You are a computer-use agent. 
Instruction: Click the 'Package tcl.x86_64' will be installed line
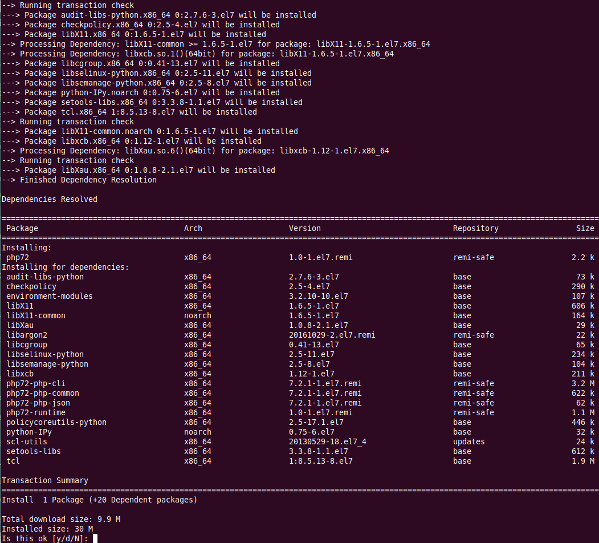(129, 112)
